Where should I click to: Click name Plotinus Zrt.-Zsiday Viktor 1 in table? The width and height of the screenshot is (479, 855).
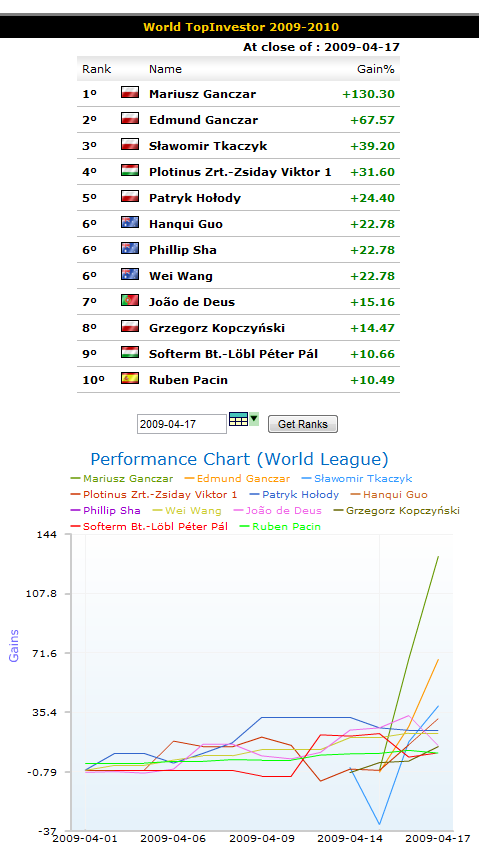click(240, 172)
